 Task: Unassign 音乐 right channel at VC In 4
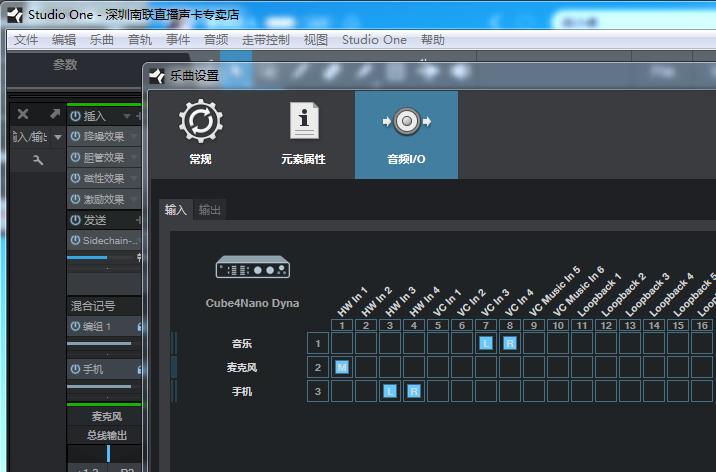click(x=510, y=343)
